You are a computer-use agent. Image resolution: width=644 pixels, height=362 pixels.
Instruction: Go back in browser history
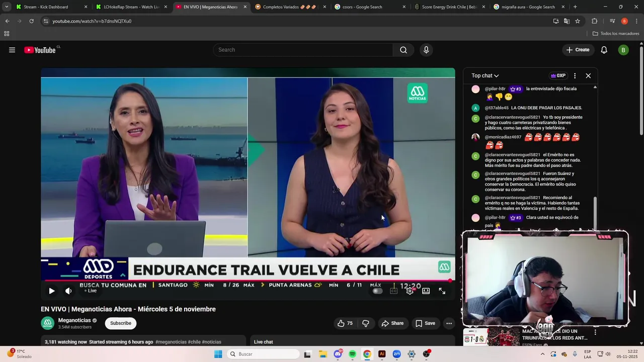pos(7,21)
